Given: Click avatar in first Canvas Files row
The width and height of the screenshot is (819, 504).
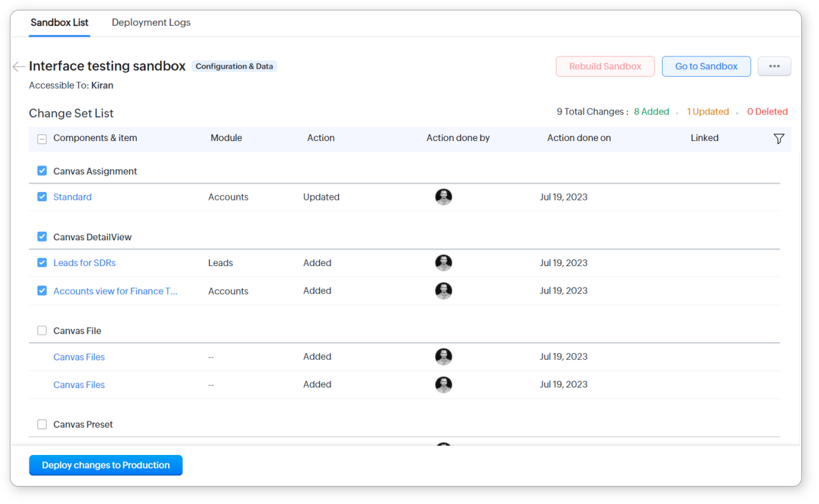Looking at the screenshot, I should point(443,357).
